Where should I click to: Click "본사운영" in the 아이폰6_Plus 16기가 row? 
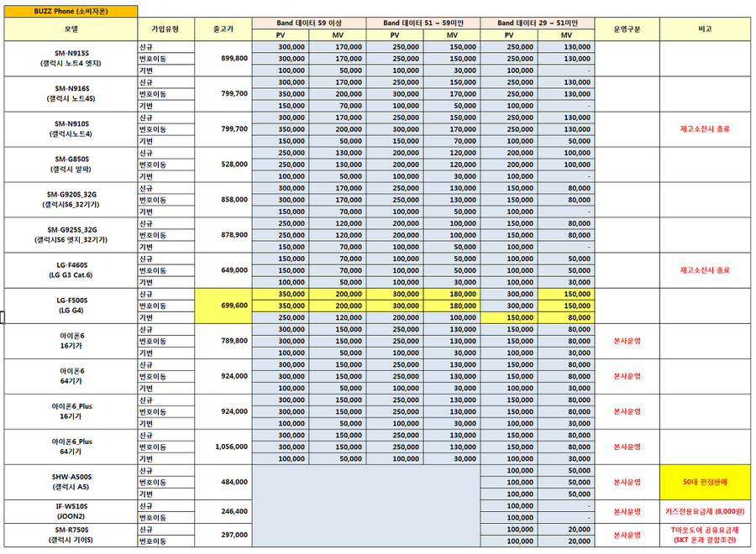(x=627, y=411)
